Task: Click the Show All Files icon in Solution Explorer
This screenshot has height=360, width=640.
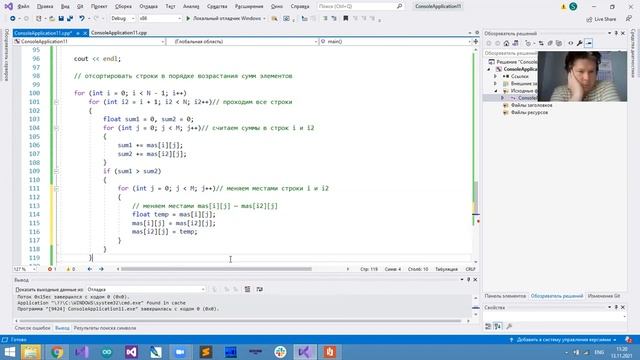Action: tap(559, 43)
